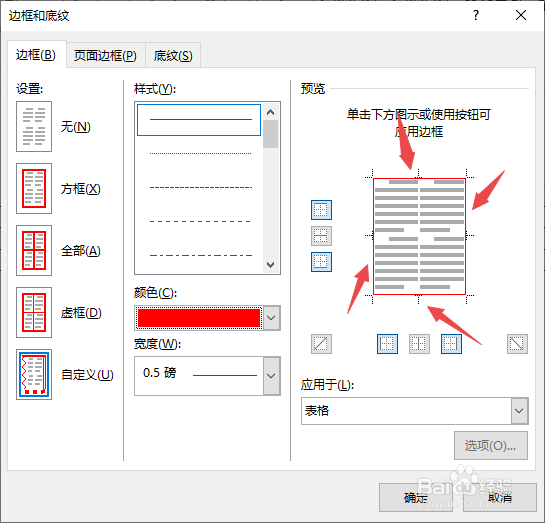Toggle the top border button in preview
The image size is (545, 523).
[x=321, y=210]
